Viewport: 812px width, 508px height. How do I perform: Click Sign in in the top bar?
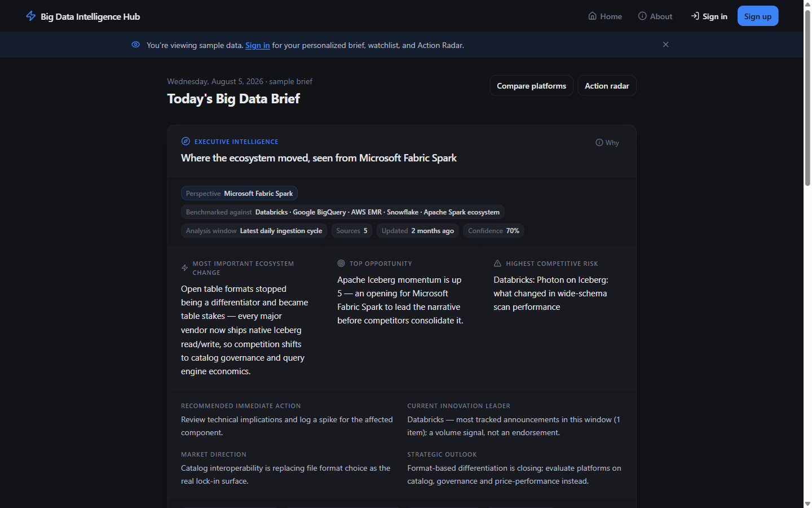(709, 16)
